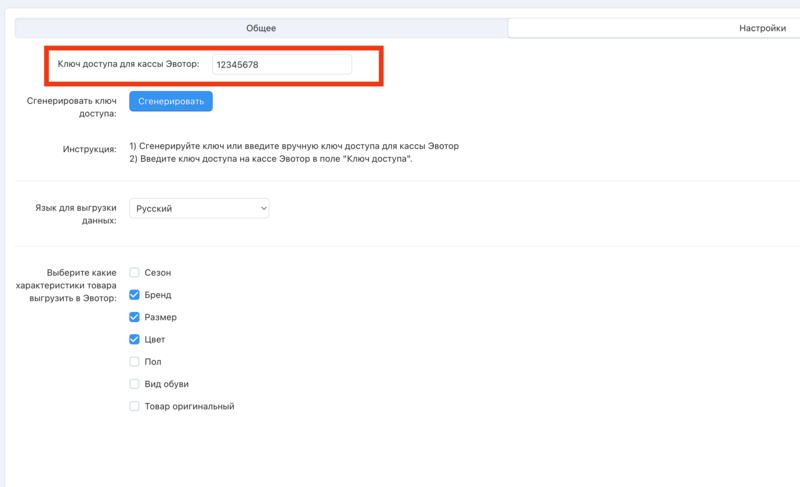Switch to the Общее tab
The image size is (800, 487).
pyautogui.click(x=261, y=28)
